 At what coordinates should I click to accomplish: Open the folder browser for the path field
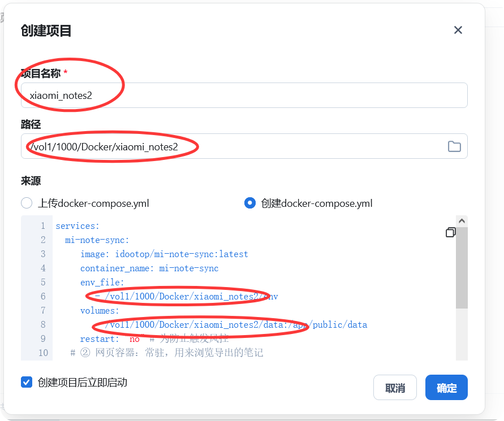pos(454,146)
